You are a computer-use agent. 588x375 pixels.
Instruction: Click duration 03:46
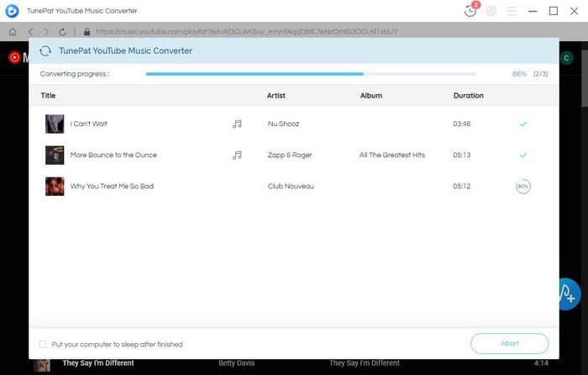pyautogui.click(x=462, y=124)
